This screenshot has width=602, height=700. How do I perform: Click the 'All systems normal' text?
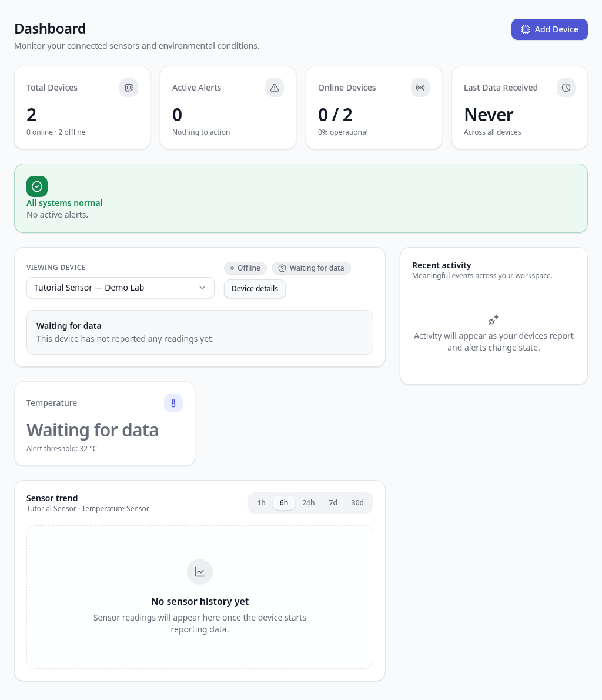[x=64, y=203]
